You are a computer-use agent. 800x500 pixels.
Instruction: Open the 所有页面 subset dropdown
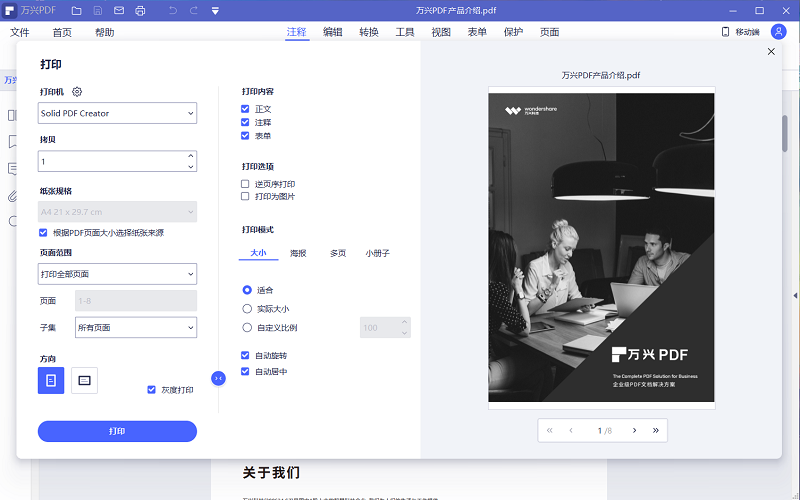tap(136, 327)
